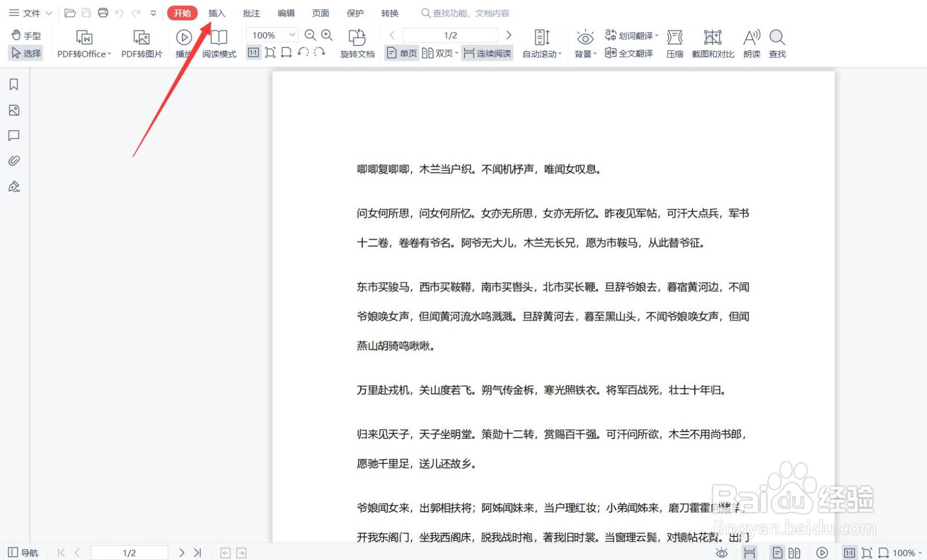Click the 查找功能、文档内容 search box
The image size is (927, 560).
[466, 13]
